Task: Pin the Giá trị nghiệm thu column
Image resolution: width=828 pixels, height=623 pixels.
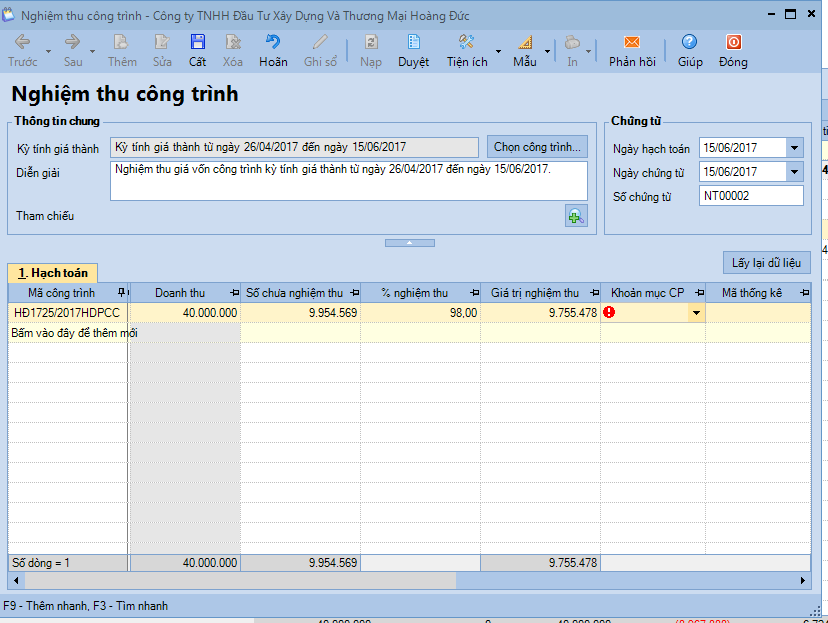Action: point(595,292)
